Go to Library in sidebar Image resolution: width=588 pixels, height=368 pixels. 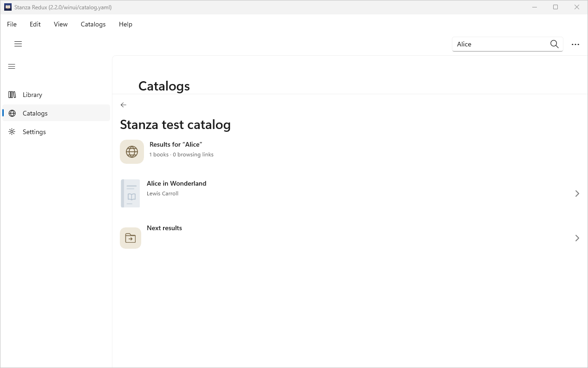(x=56, y=95)
